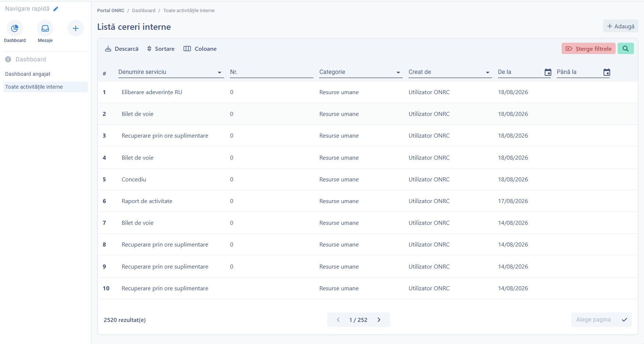Click the 1 / 252 page indicator
The width and height of the screenshot is (644, 344).
pyautogui.click(x=358, y=320)
